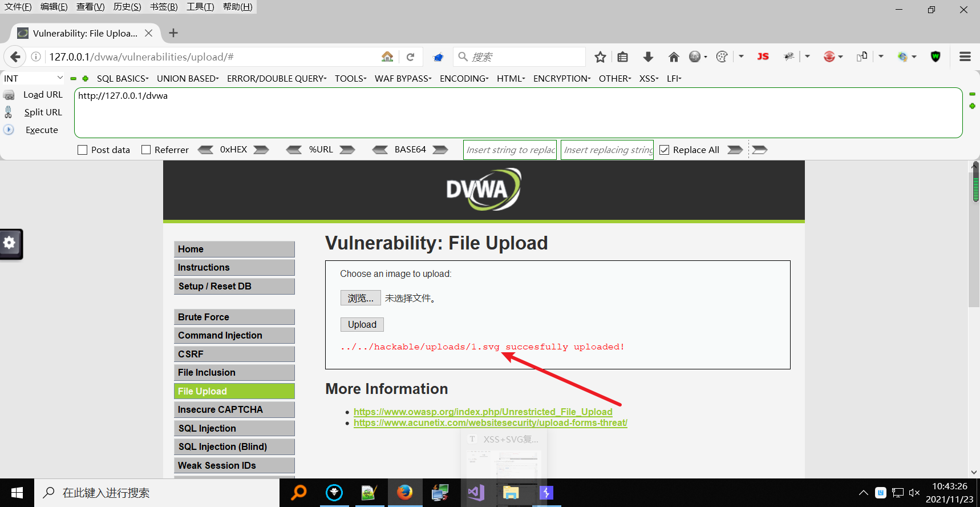Open a new browser tab
980x507 pixels.
click(173, 33)
